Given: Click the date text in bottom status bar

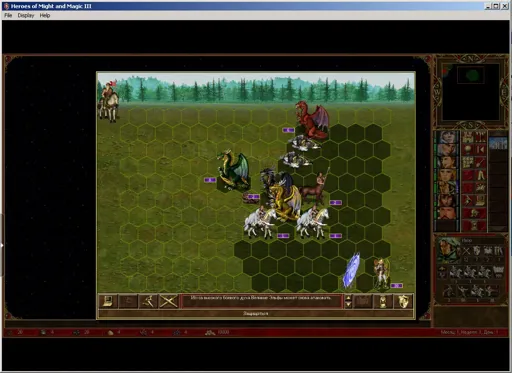Looking at the screenshot, I should [x=470, y=332].
